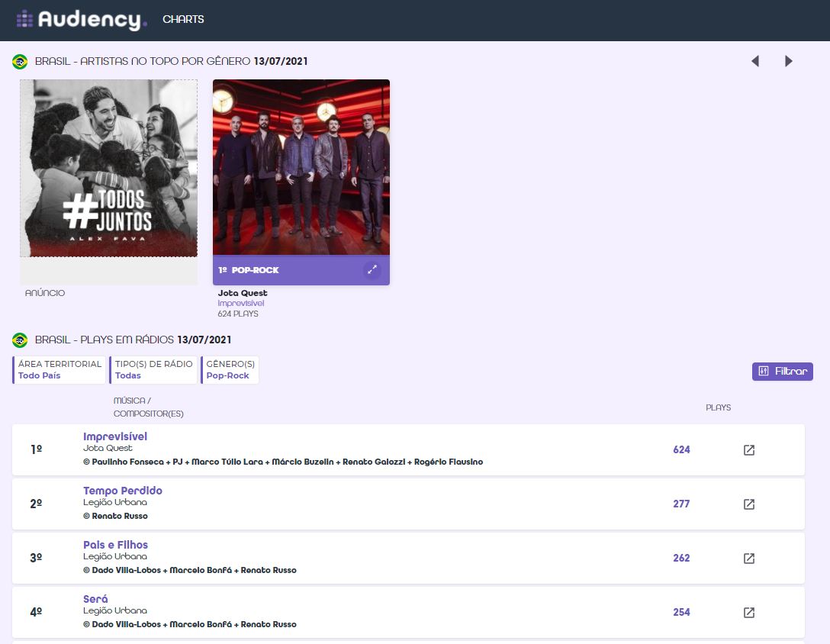Click the 277 plays count
Image resolution: width=830 pixels, height=644 pixels.
point(681,504)
